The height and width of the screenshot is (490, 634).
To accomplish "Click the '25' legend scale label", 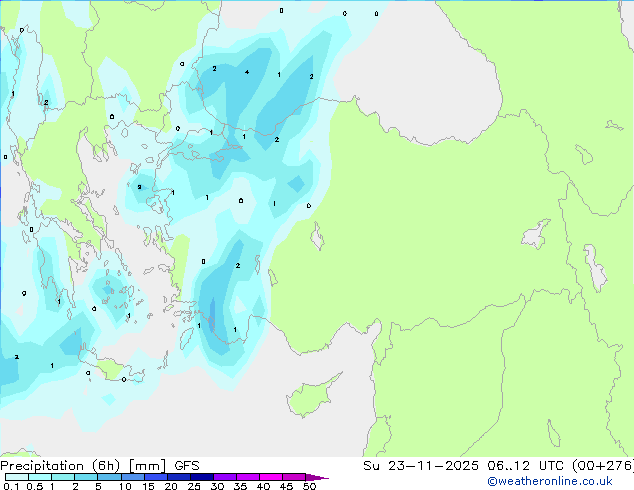I will click(x=194, y=486).
